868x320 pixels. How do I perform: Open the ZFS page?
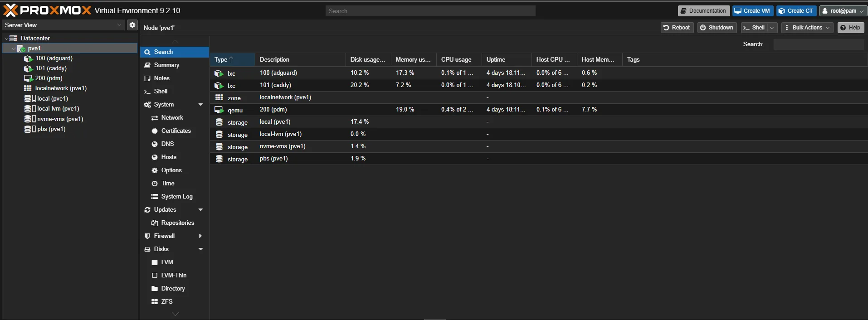click(x=174, y=302)
